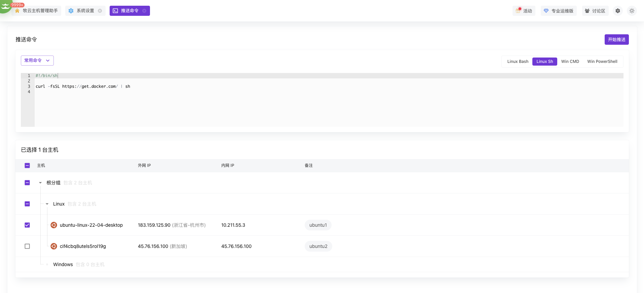Click the green logo badge showing 9999+
Screen dimensions: 644x293
(x=6, y=6)
